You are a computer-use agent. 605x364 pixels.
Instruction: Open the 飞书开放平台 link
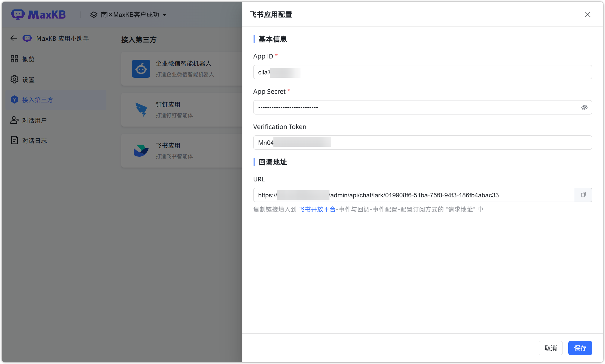pos(317,209)
